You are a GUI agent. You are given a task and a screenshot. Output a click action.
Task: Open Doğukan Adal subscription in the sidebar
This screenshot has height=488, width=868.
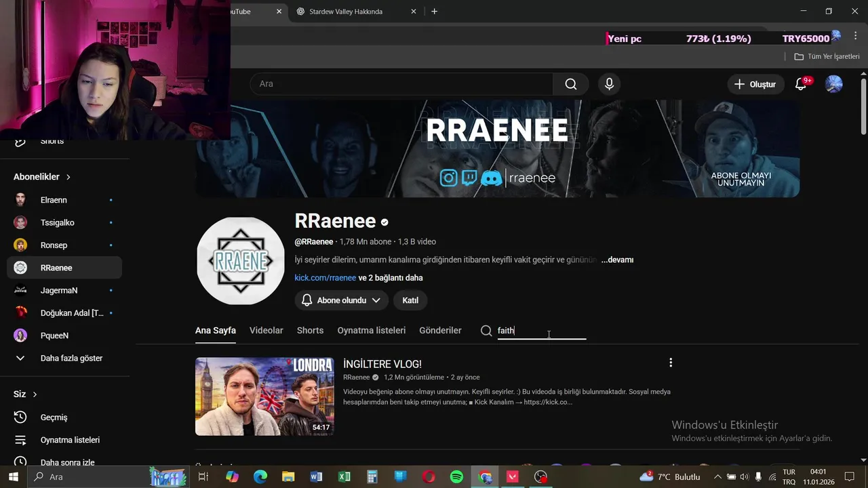(x=64, y=313)
